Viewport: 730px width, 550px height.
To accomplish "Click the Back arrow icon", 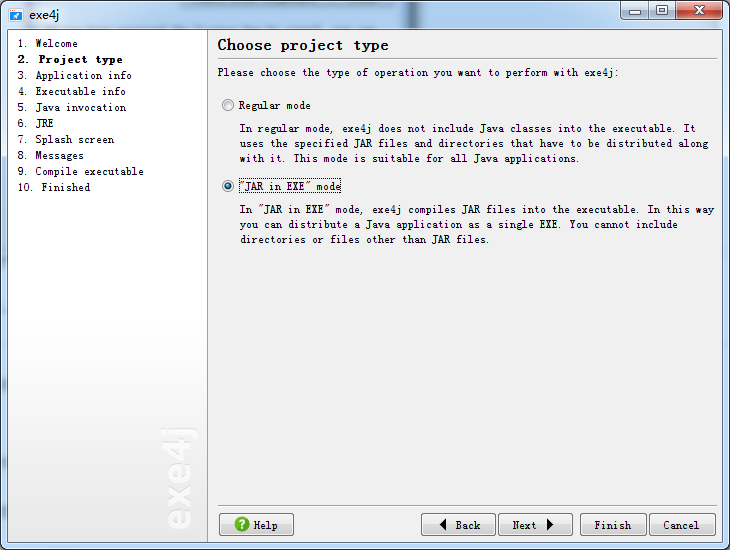I will [x=443, y=524].
